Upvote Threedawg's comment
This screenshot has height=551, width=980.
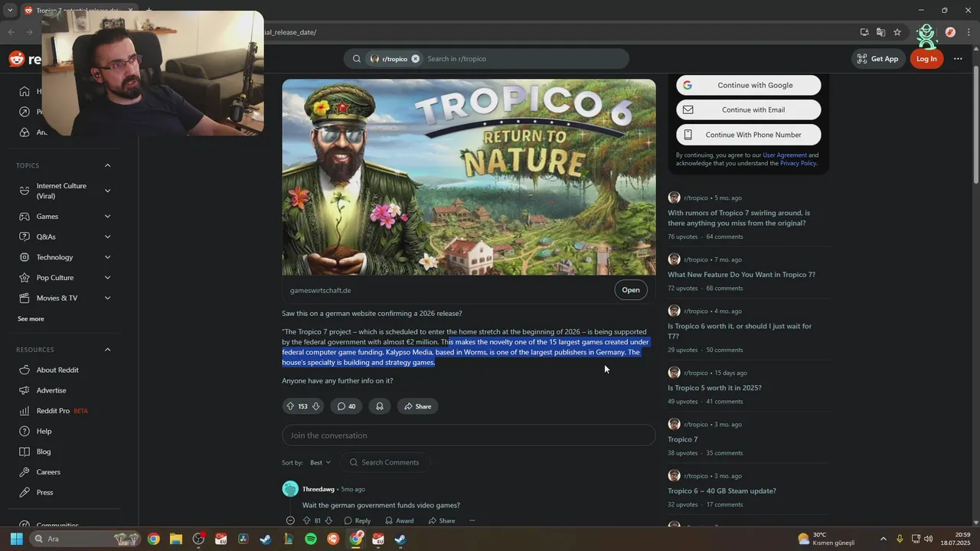[x=306, y=521]
